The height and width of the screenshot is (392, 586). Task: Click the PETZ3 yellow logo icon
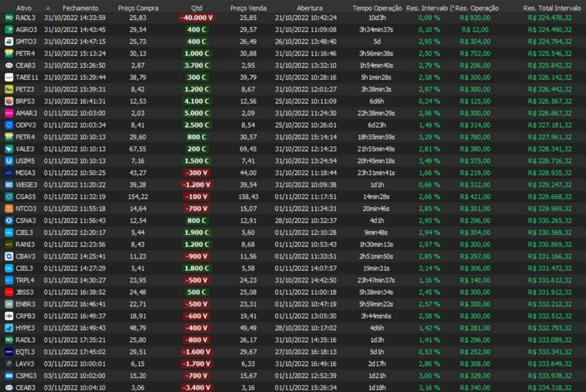(9, 90)
